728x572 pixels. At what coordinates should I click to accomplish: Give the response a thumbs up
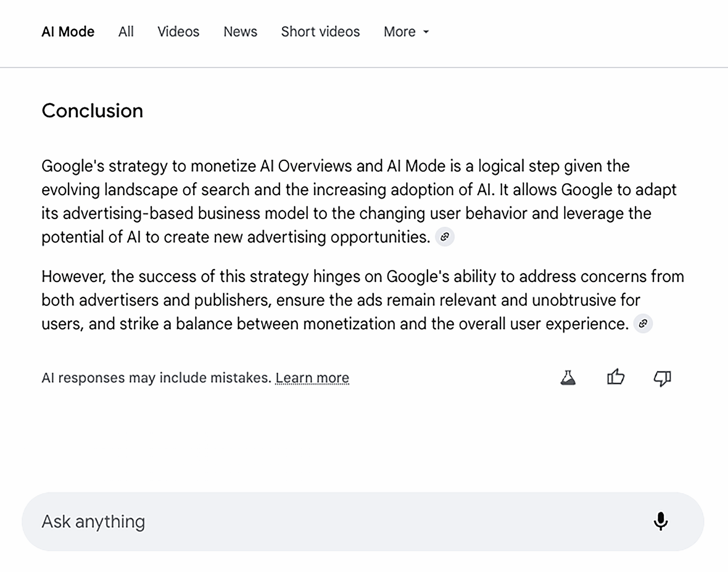pos(615,377)
